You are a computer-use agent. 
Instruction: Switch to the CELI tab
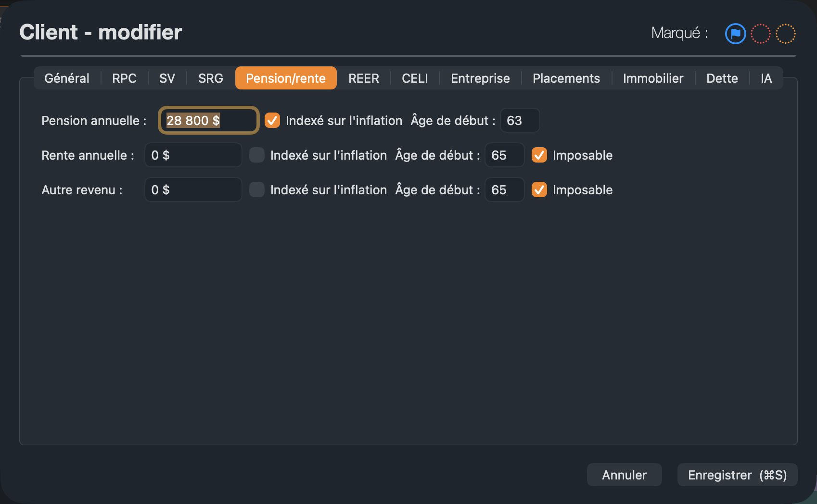pos(415,78)
